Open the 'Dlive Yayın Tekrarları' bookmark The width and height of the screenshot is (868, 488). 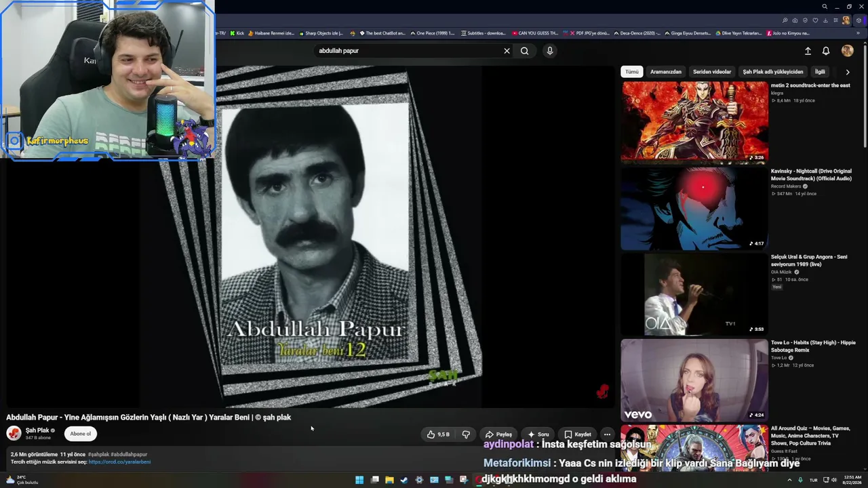(738, 33)
